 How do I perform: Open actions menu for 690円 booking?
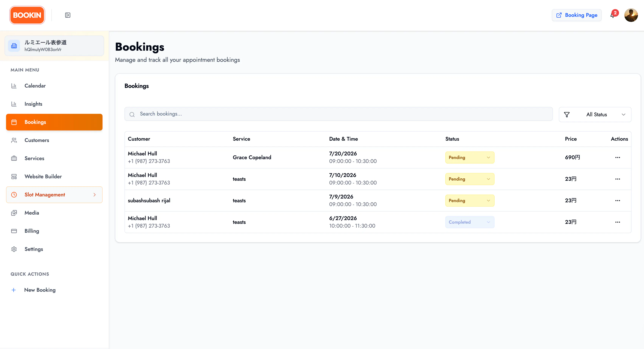618,157
